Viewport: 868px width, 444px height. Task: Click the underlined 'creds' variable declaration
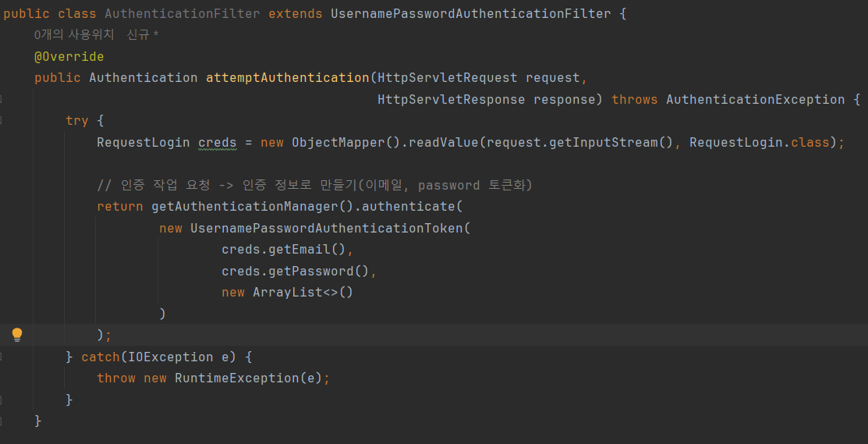point(218,143)
